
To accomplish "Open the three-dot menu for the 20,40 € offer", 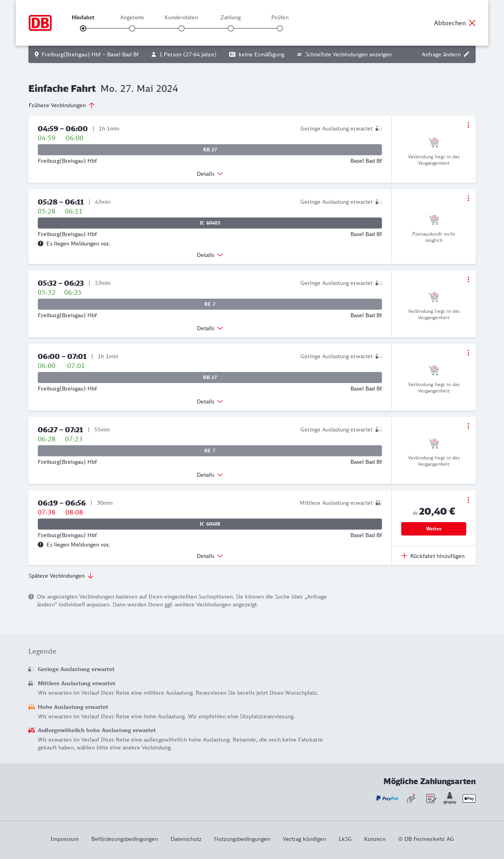I will pyautogui.click(x=468, y=500).
